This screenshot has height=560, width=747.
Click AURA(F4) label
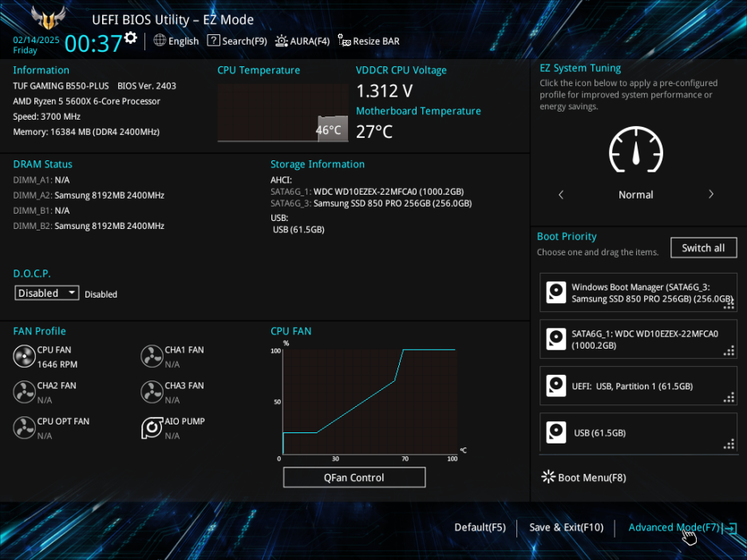click(310, 41)
